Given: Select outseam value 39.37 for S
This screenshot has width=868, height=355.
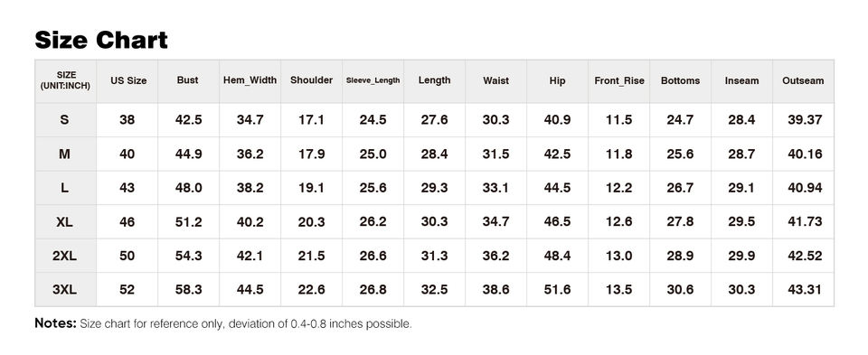Looking at the screenshot, I should pos(805,119).
